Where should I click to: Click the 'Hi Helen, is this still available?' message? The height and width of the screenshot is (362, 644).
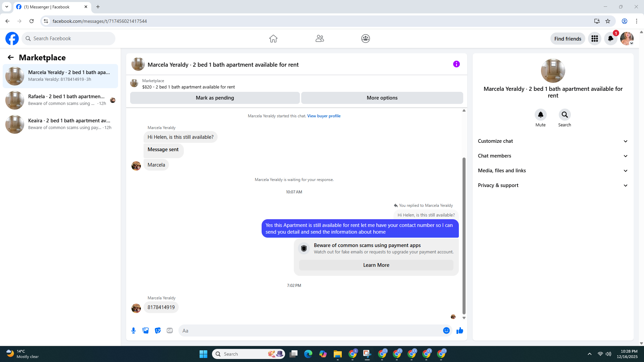[180, 137]
